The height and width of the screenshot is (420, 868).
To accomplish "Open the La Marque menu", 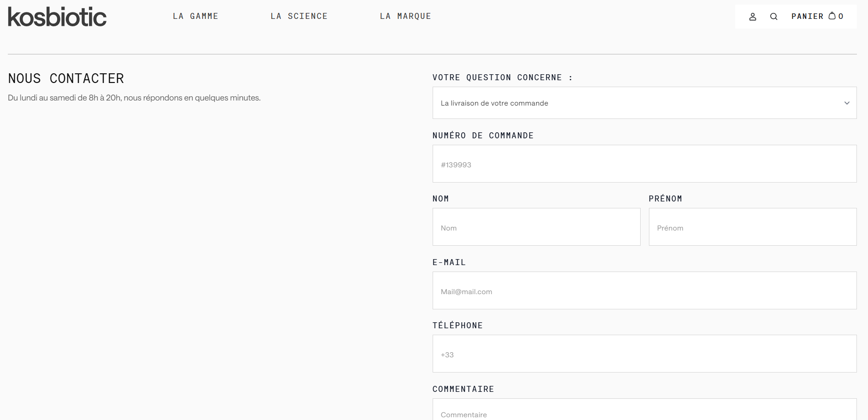I will click(x=405, y=16).
